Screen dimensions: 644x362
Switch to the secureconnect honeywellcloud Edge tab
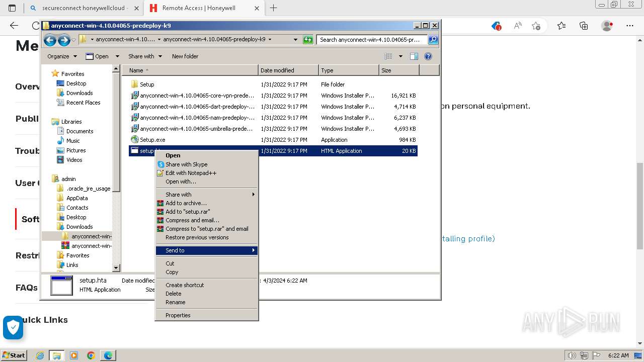[84, 8]
